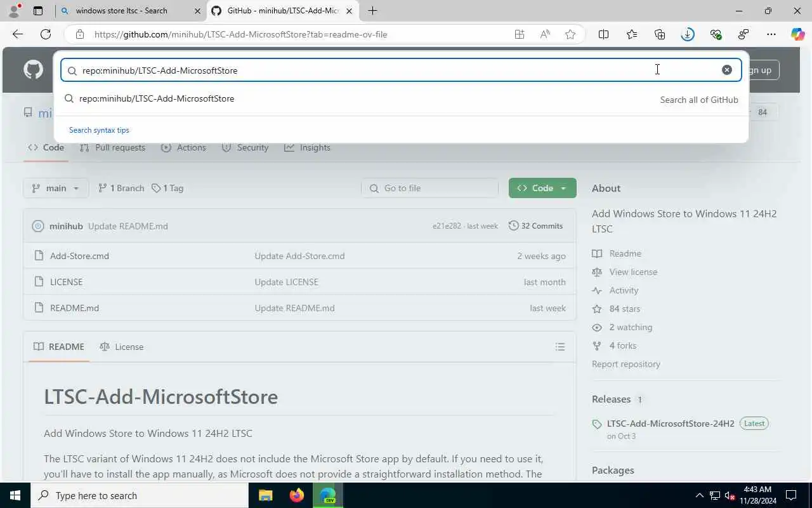812x508 pixels.
Task: Open Search syntax tips link
Action: tap(99, 130)
